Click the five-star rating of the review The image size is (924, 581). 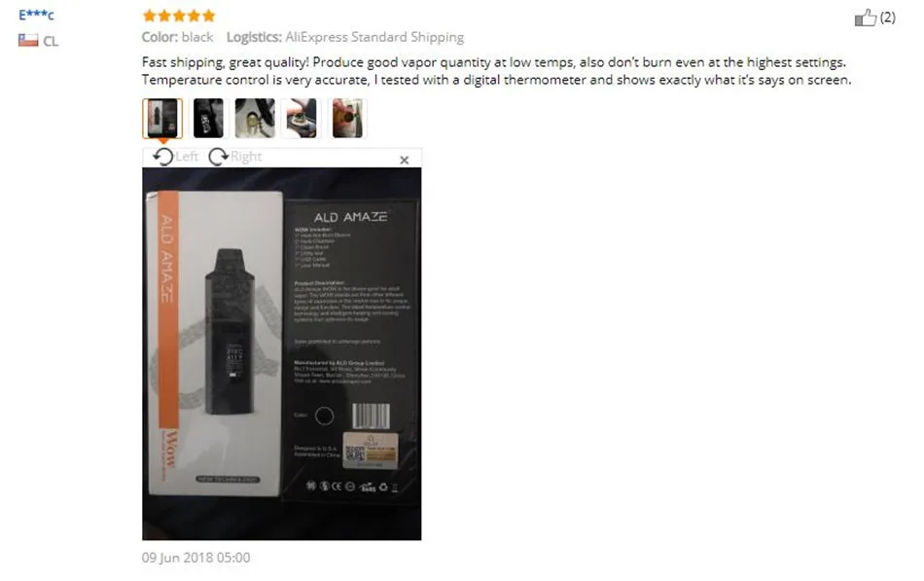point(179,16)
